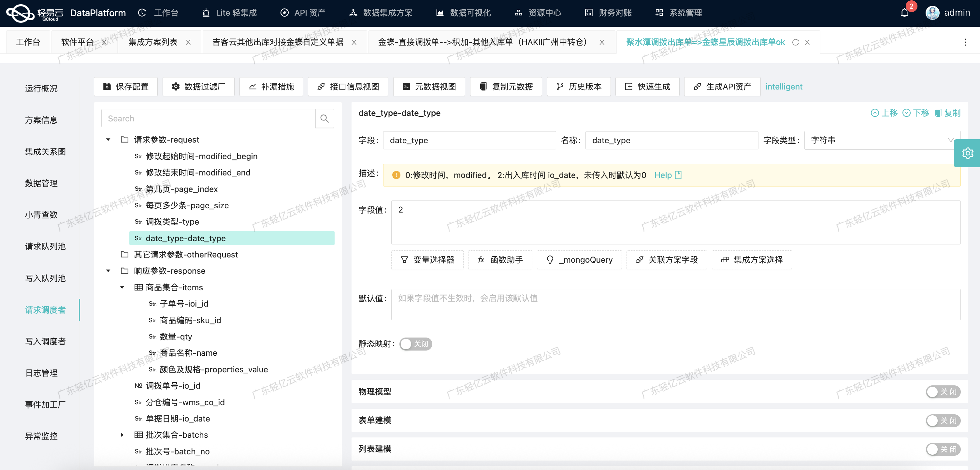The height and width of the screenshot is (470, 980).
Task: Click the admin avatar icon
Action: point(932,13)
